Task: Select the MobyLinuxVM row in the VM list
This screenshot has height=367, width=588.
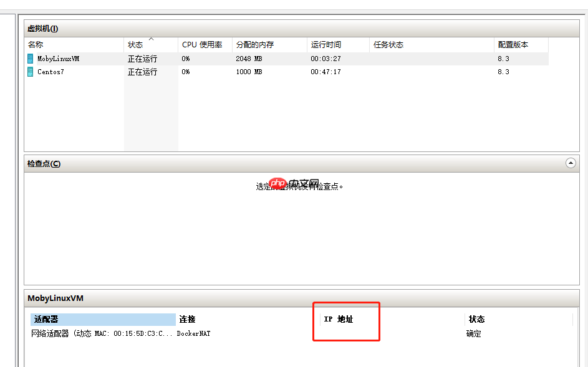Action: 75,57
